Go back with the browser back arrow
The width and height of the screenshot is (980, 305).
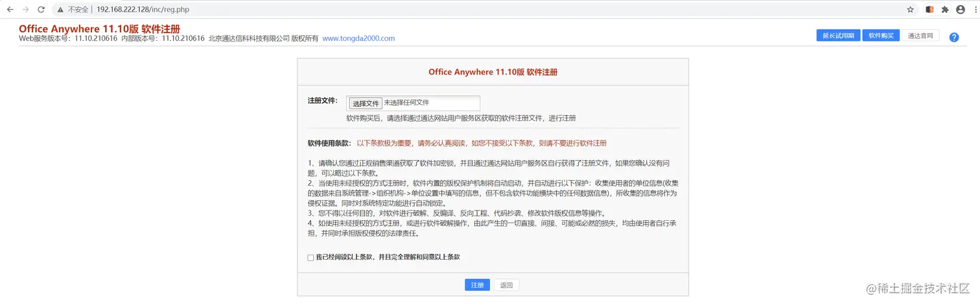pos(10,10)
